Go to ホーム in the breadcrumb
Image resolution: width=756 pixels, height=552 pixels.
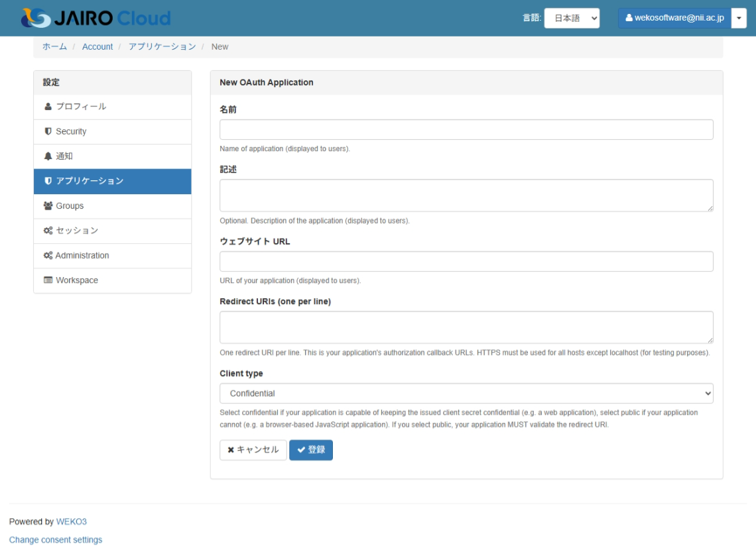click(54, 46)
